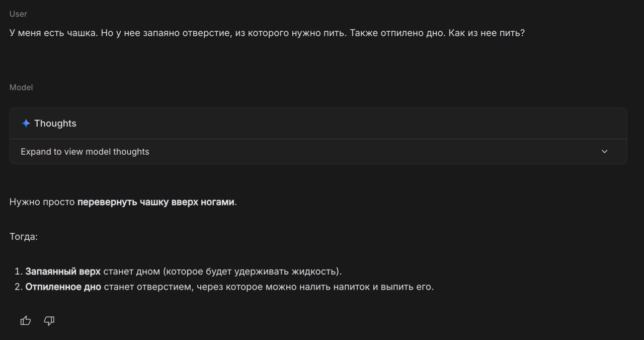Click the sparkle icon in the Thoughts header
Image resolution: width=644 pixels, height=340 pixels.
pyautogui.click(x=25, y=123)
